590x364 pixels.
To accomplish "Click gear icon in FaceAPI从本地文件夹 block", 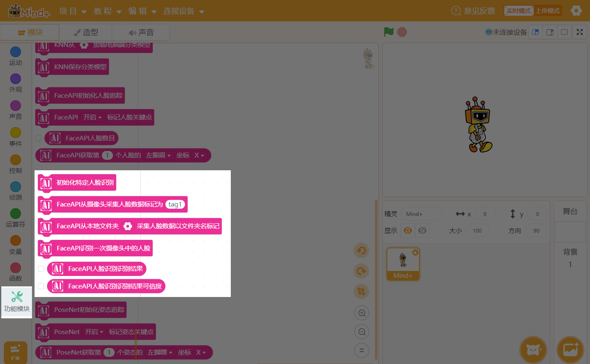I will tap(128, 226).
